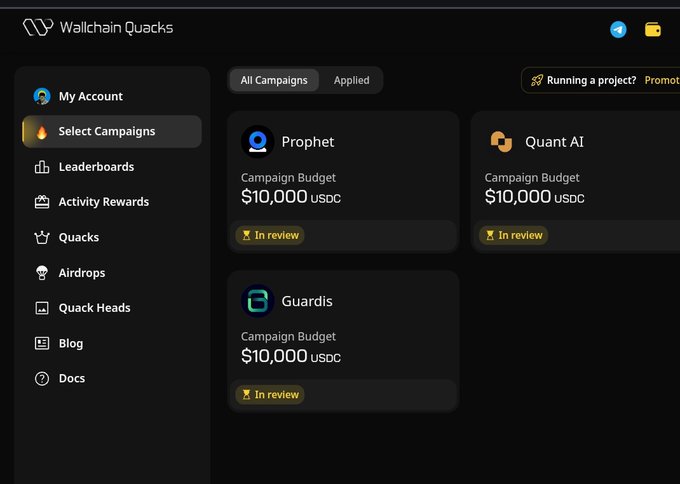Click the Activity Rewards gift icon
Viewport: 680px width, 484px height.
click(42, 202)
